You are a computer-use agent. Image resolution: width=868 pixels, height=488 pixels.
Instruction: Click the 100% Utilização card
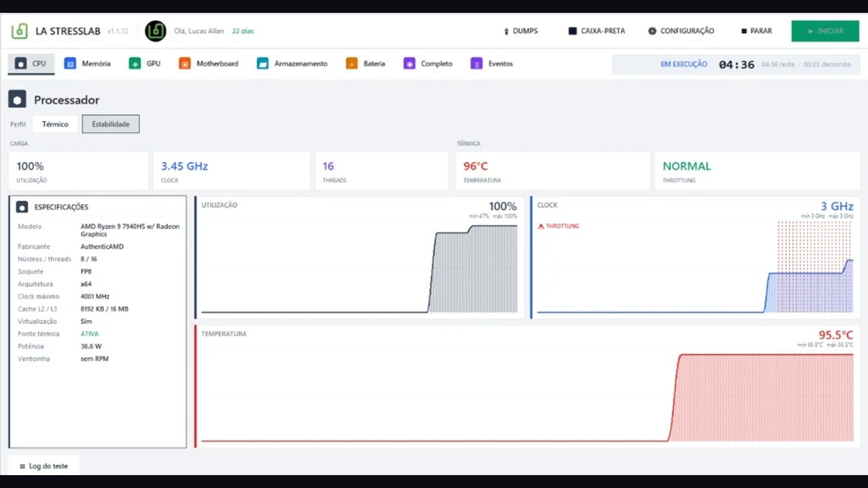(x=79, y=171)
